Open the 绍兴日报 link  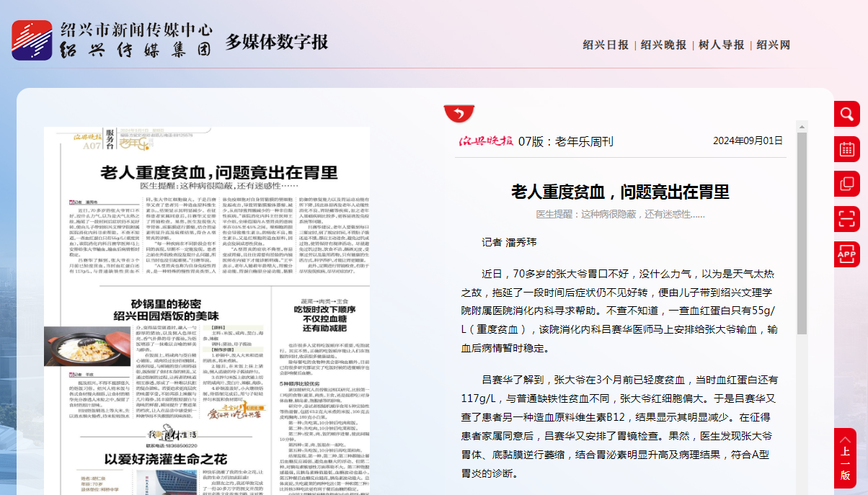(606, 45)
